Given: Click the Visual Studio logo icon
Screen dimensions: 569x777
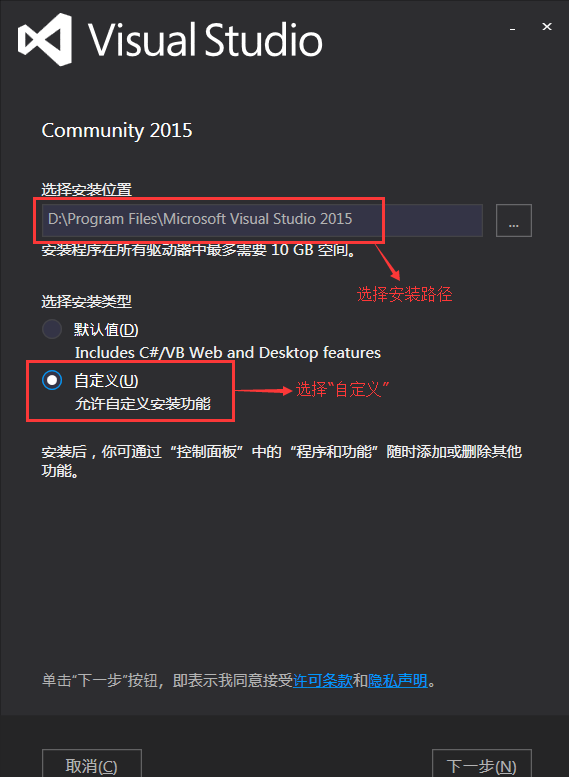Looking at the screenshot, I should coord(45,40).
